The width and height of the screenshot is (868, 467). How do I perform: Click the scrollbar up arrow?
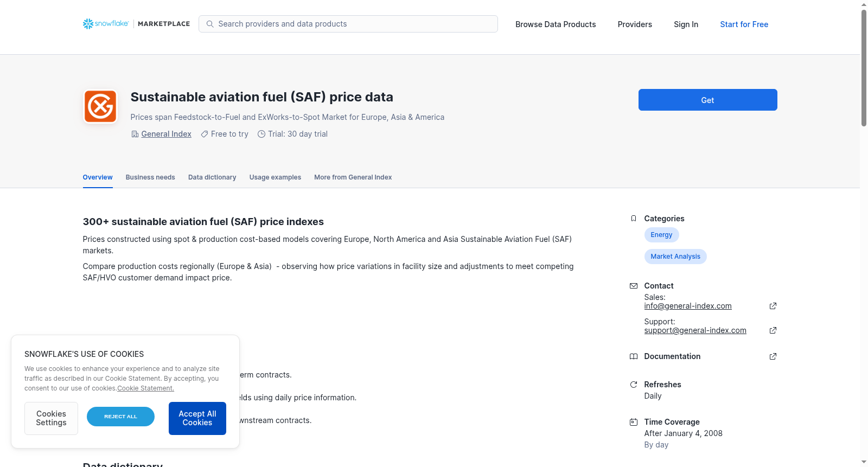click(x=864, y=4)
